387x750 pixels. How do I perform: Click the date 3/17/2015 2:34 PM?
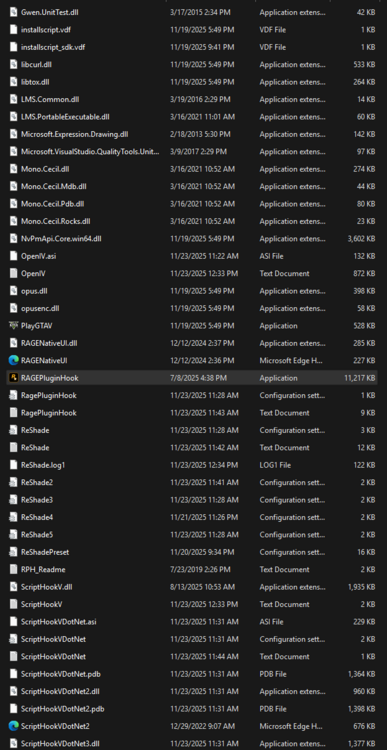click(200, 12)
